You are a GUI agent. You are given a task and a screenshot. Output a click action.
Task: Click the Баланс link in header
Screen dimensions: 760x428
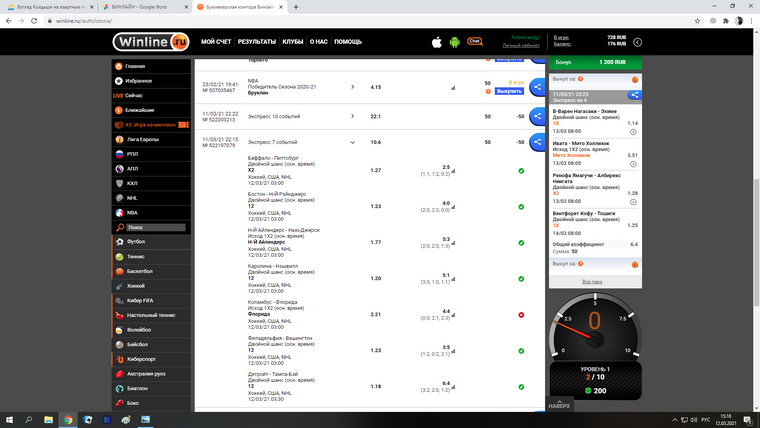[562, 44]
